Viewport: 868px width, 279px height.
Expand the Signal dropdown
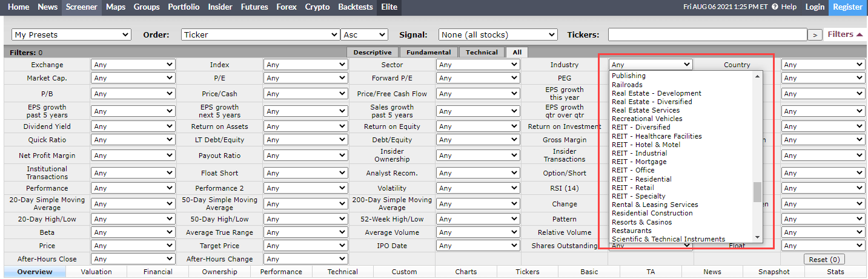498,34
